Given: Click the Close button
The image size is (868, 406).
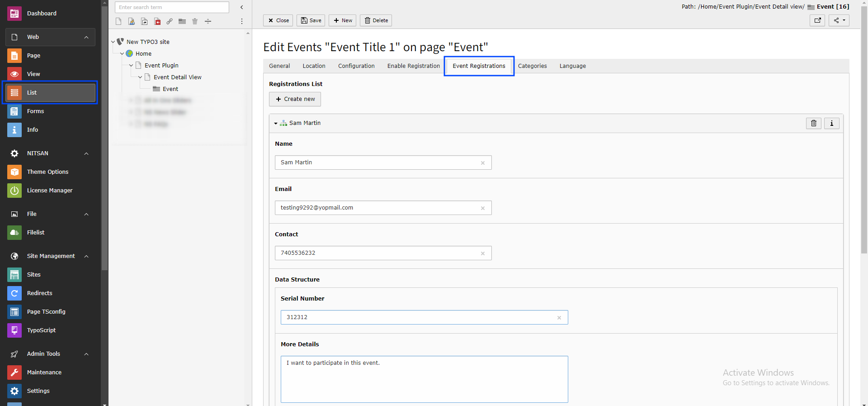Looking at the screenshot, I should 278,20.
